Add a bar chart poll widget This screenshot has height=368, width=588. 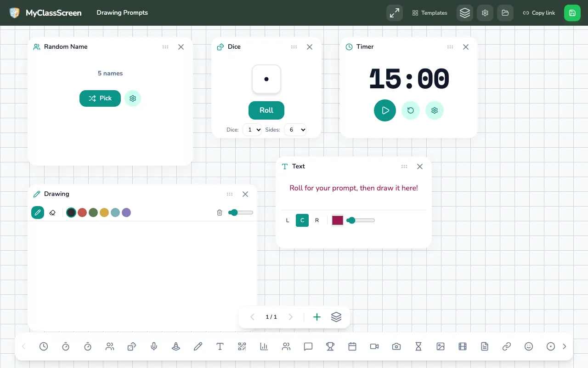(x=264, y=346)
